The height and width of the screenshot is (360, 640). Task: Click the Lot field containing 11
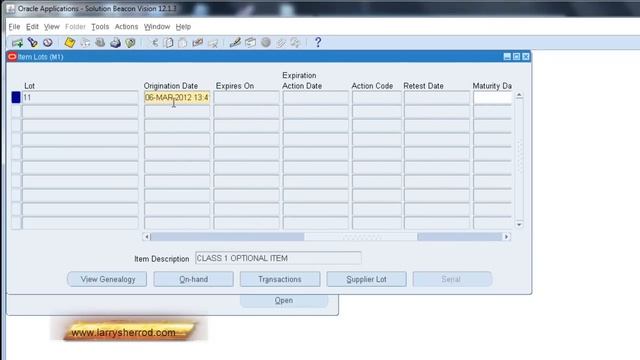pos(80,98)
